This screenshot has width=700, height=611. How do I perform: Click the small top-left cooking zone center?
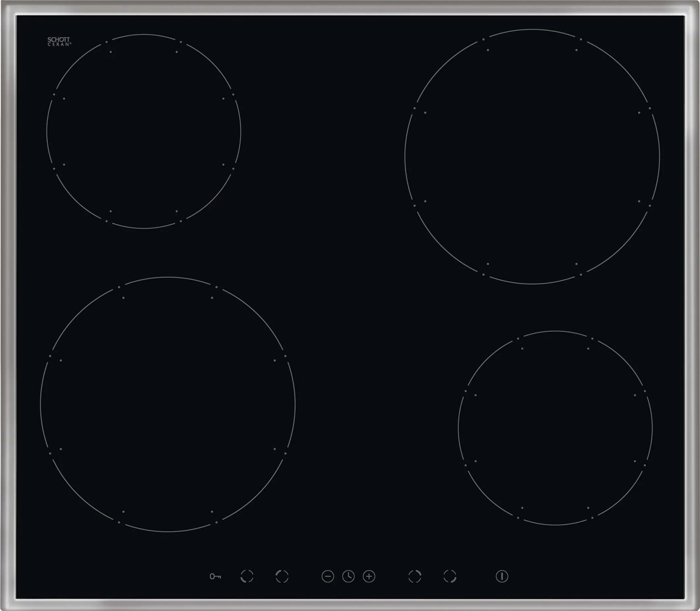click(x=144, y=131)
